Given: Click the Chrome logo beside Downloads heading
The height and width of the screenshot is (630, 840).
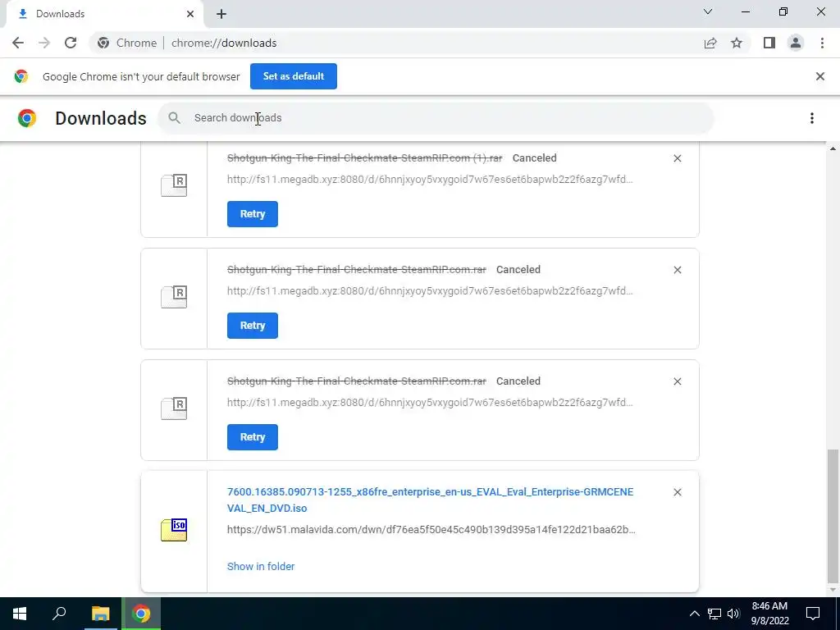Looking at the screenshot, I should [27, 118].
